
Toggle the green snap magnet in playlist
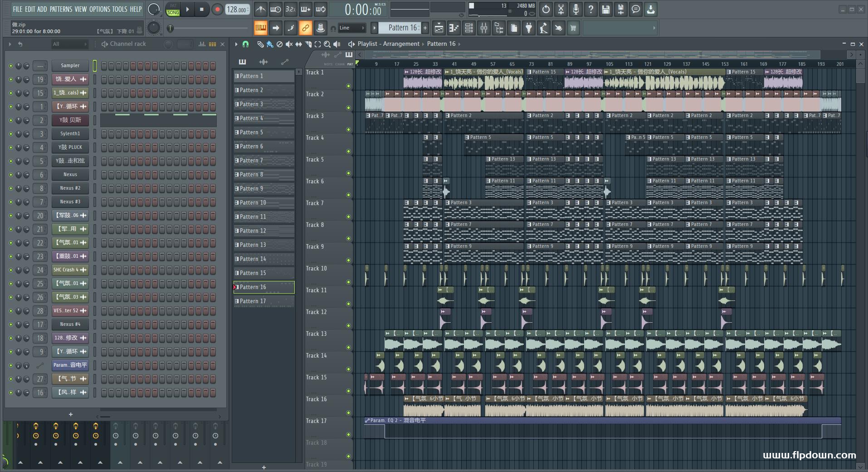245,44
